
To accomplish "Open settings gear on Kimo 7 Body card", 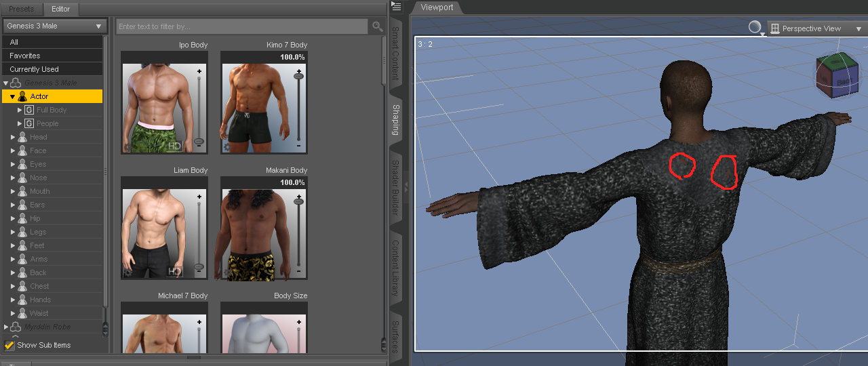I will pos(227,146).
